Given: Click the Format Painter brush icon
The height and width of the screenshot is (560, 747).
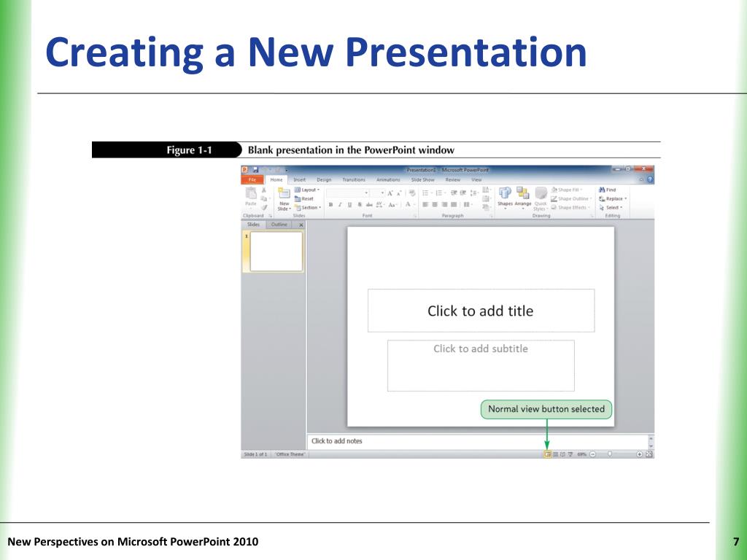Looking at the screenshot, I should (x=264, y=207).
